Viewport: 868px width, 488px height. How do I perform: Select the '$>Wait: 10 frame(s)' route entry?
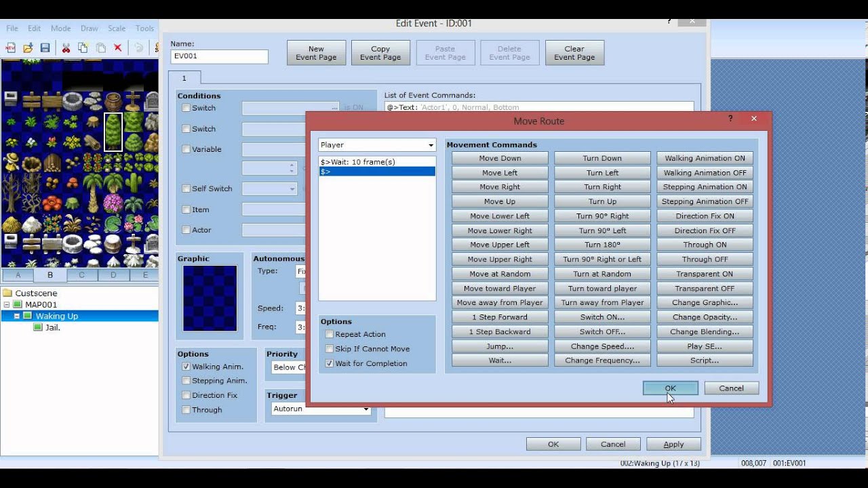coord(377,162)
